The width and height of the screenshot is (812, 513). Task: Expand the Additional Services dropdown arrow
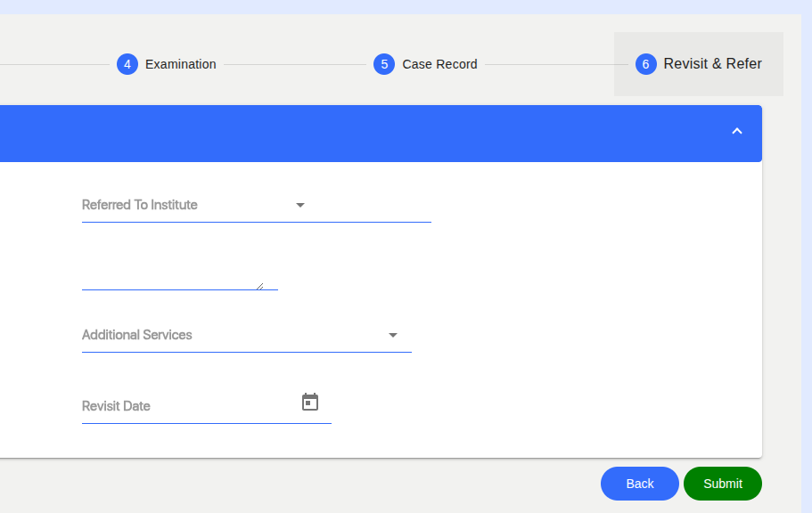click(x=393, y=336)
